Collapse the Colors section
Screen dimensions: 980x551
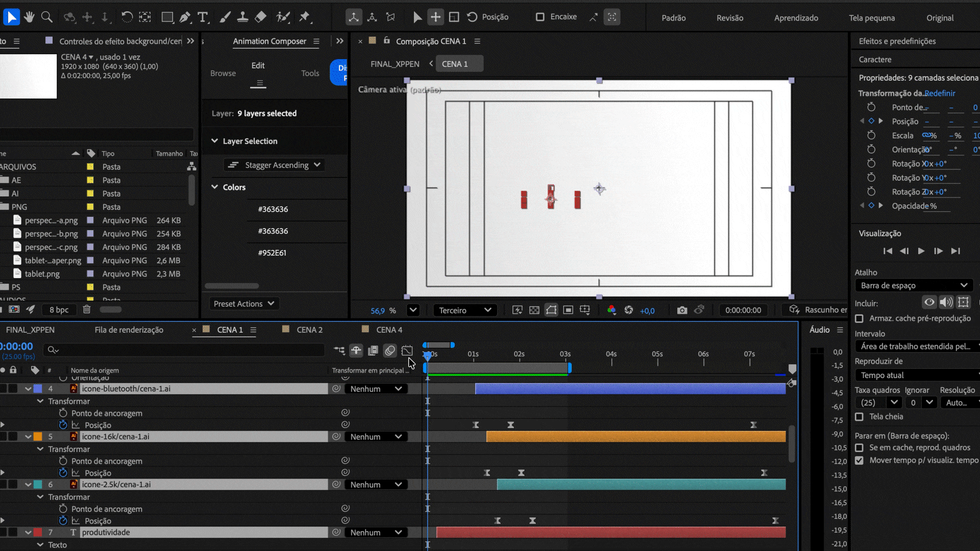(x=215, y=187)
